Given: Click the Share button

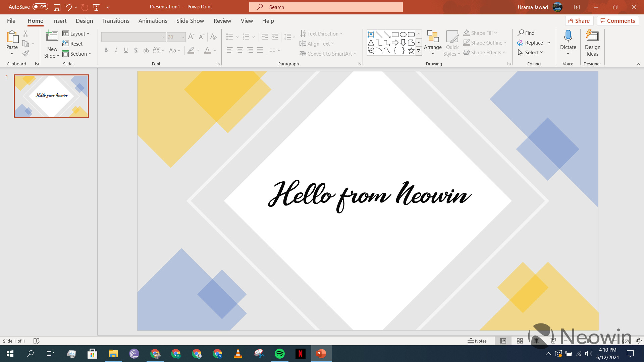Looking at the screenshot, I should click(579, 20).
